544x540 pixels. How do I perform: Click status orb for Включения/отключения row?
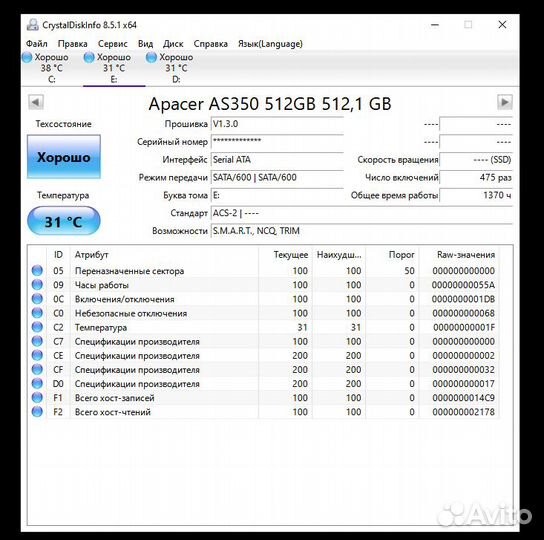point(37,299)
